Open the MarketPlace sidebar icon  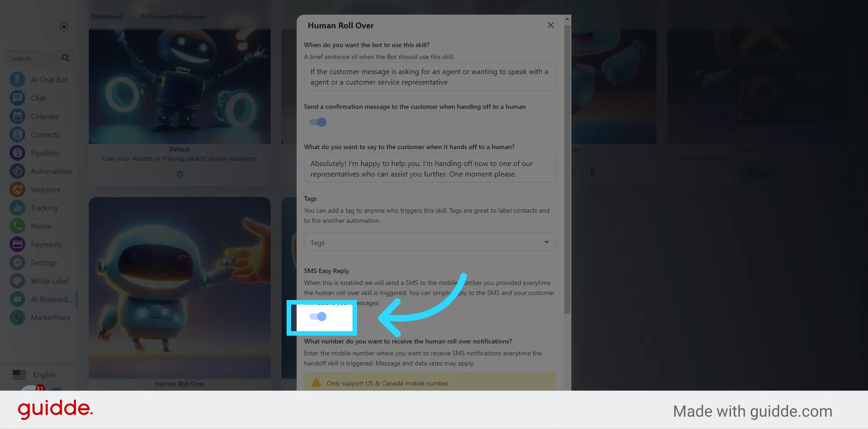click(x=17, y=317)
